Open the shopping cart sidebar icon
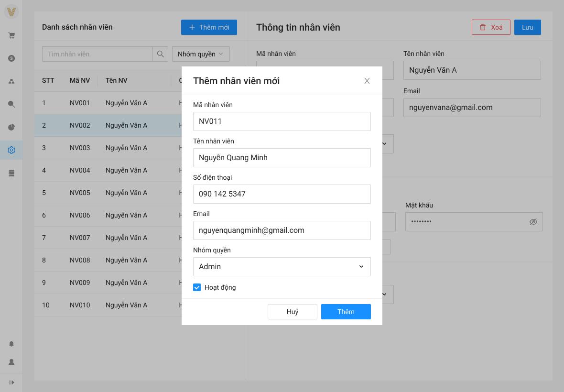This screenshot has width=564, height=392. [x=11, y=35]
